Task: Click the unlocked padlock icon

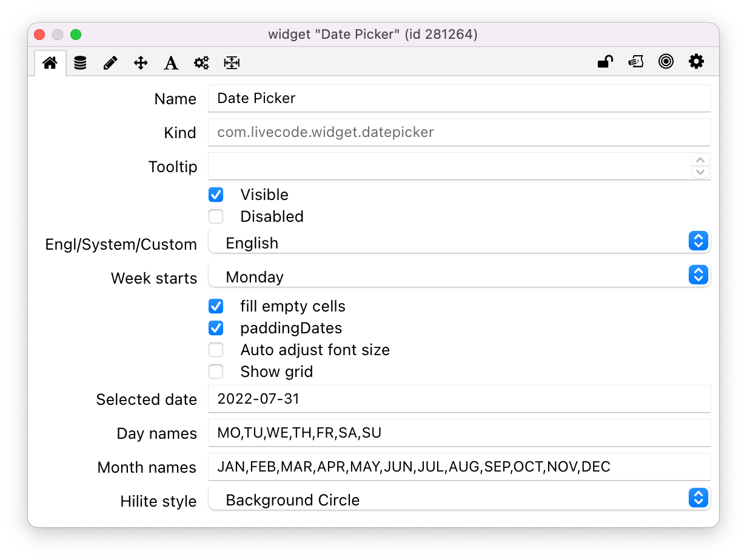Action: [x=605, y=62]
